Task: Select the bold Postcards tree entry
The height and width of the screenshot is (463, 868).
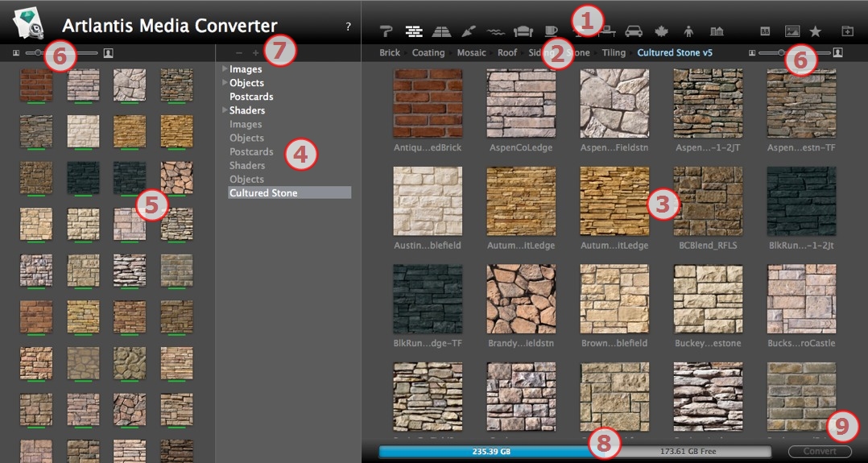Action: click(x=251, y=97)
